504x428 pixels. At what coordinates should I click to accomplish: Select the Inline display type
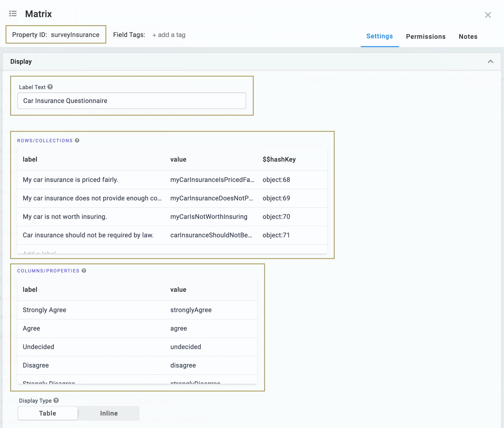coord(109,413)
